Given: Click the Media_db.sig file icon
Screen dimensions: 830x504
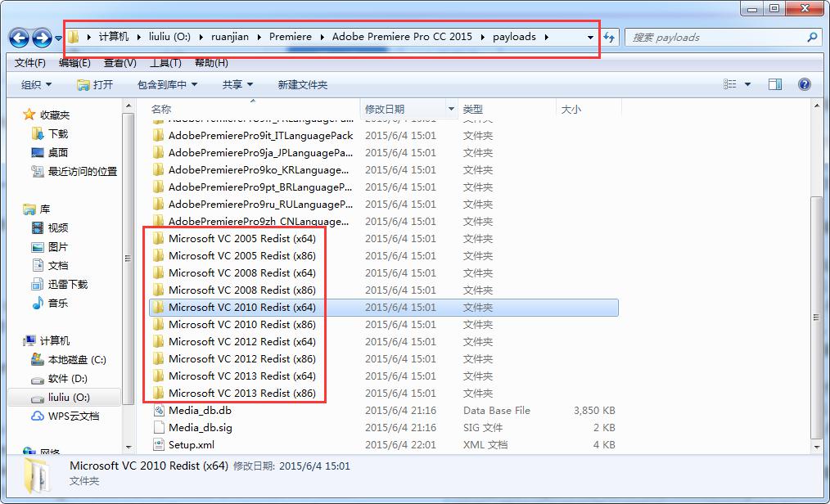Looking at the screenshot, I should (158, 428).
